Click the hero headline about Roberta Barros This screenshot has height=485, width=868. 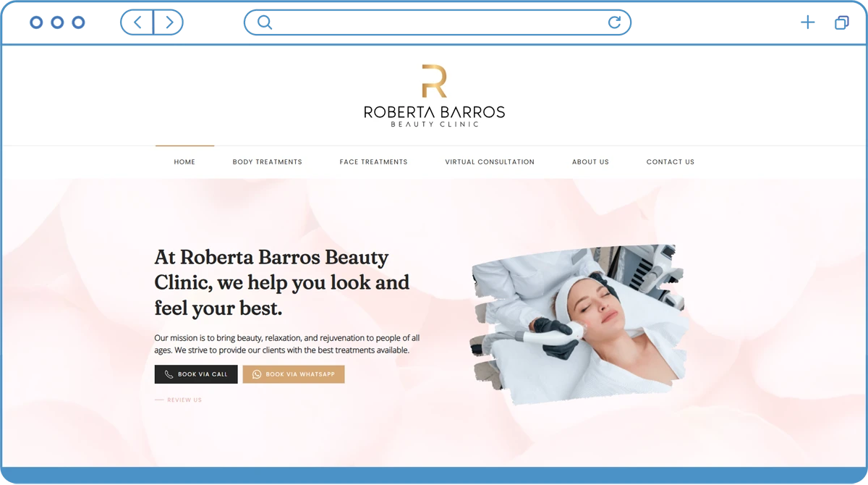pos(282,282)
